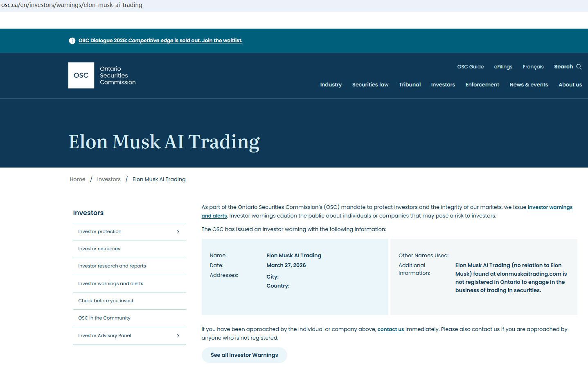
Task: Click the info icon in announcement banner
Action: tap(72, 41)
